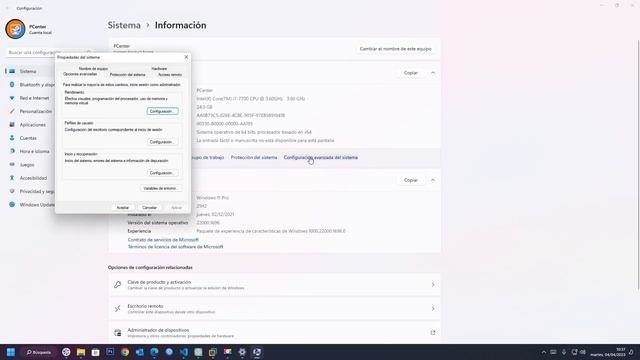
Task: Open Perfiles de usuario Configuración button
Action: [x=162, y=142]
